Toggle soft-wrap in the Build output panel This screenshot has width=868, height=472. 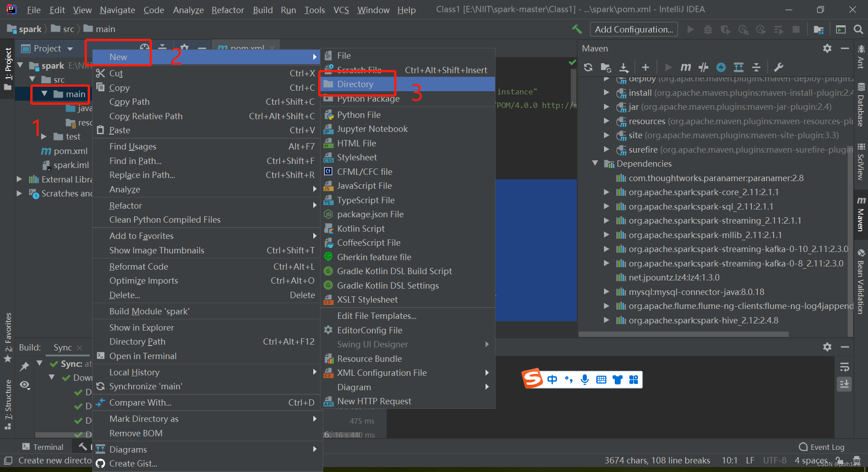[844, 367]
